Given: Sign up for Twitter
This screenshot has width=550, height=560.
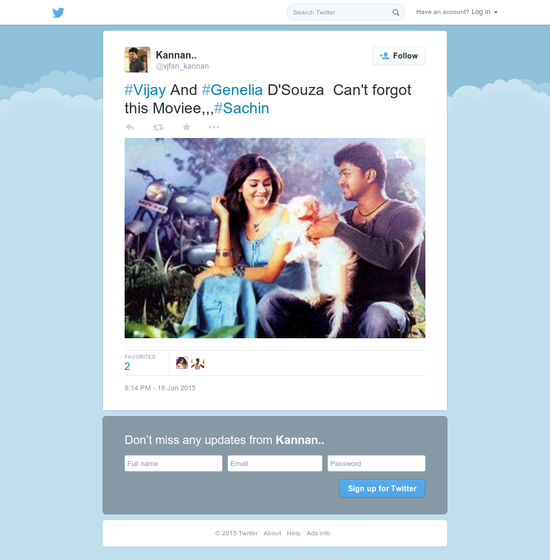Looking at the screenshot, I should coord(382,488).
